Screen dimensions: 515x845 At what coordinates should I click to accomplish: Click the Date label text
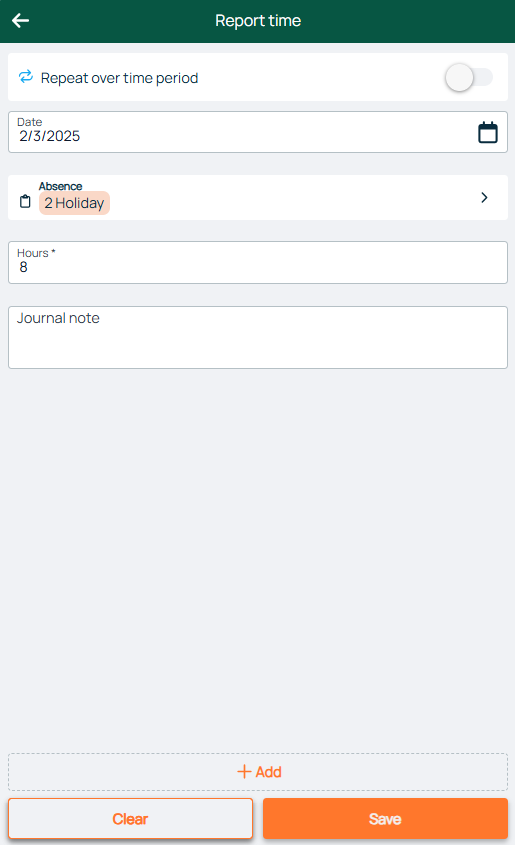point(30,122)
